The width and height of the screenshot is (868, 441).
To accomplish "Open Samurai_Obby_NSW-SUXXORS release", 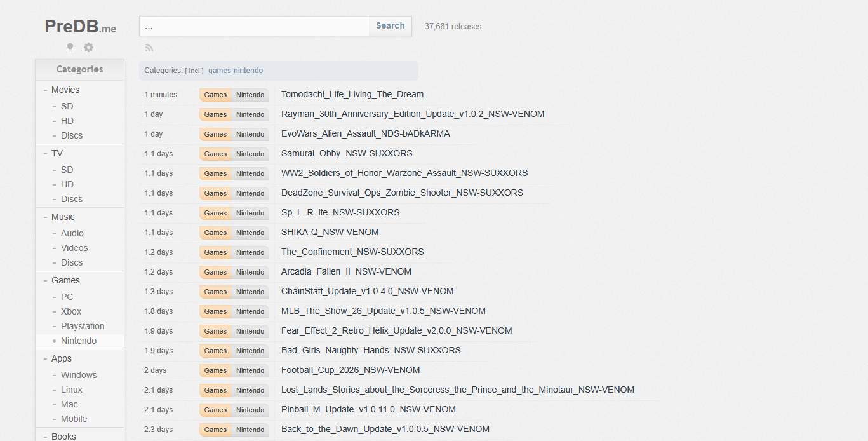I will pyautogui.click(x=347, y=154).
